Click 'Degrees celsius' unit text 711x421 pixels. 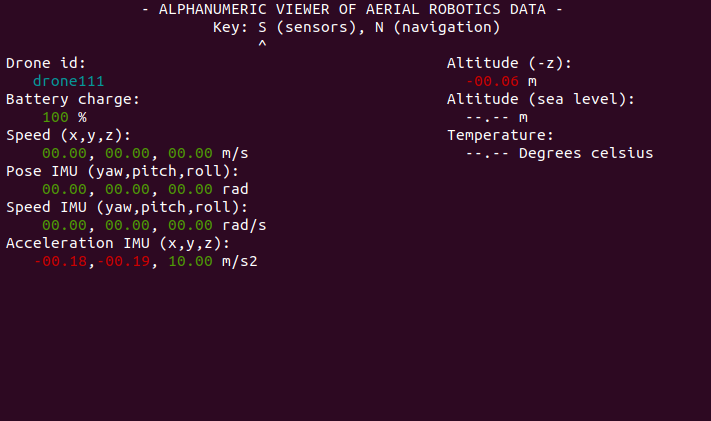[x=586, y=153]
